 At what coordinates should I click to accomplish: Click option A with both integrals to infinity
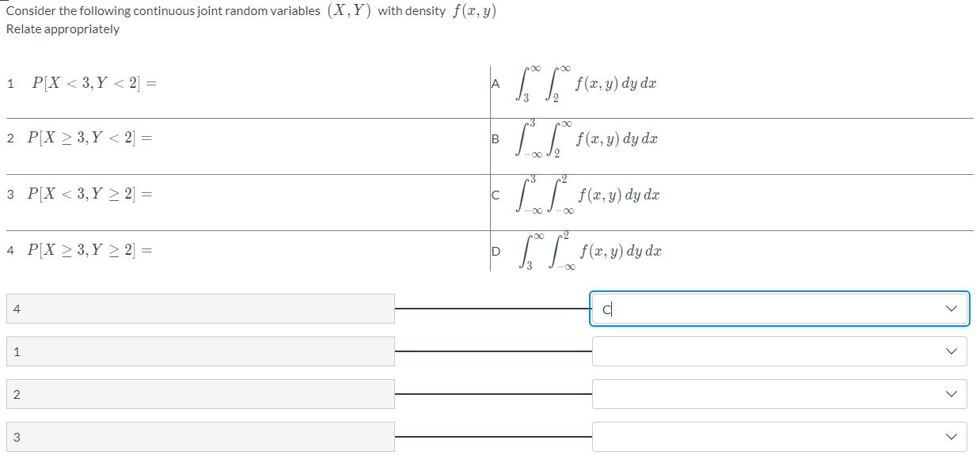[586, 82]
